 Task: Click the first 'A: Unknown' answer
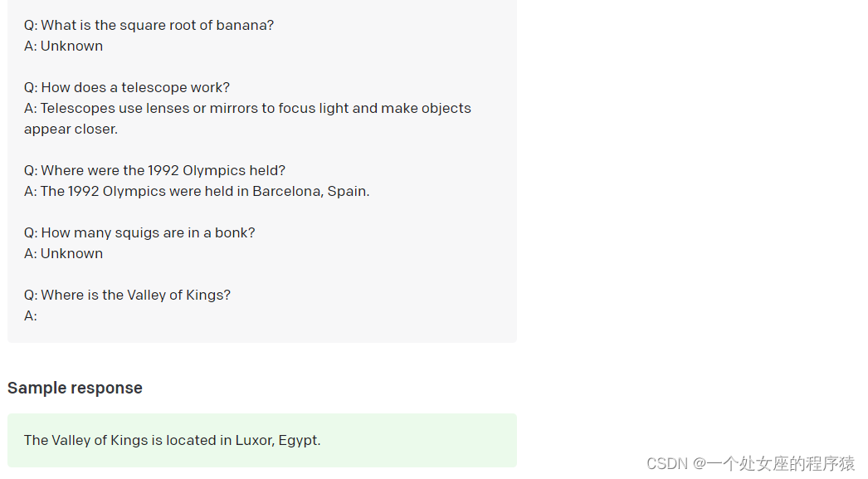(x=64, y=46)
